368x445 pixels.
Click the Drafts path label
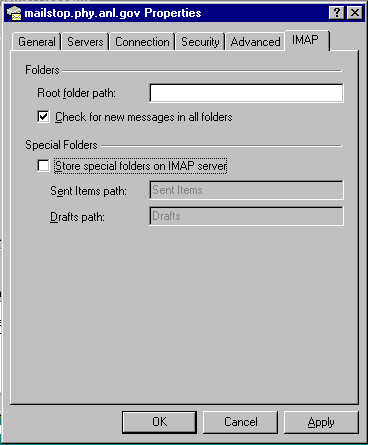tap(77, 217)
